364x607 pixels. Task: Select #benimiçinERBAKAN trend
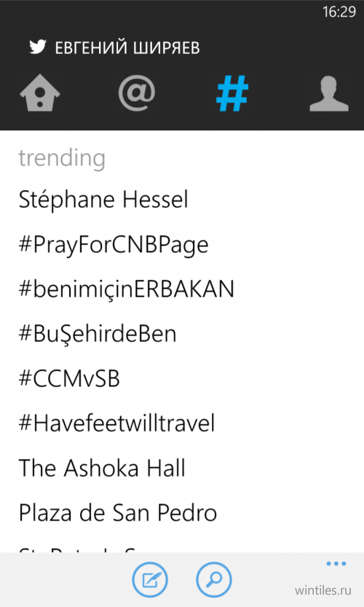click(127, 289)
